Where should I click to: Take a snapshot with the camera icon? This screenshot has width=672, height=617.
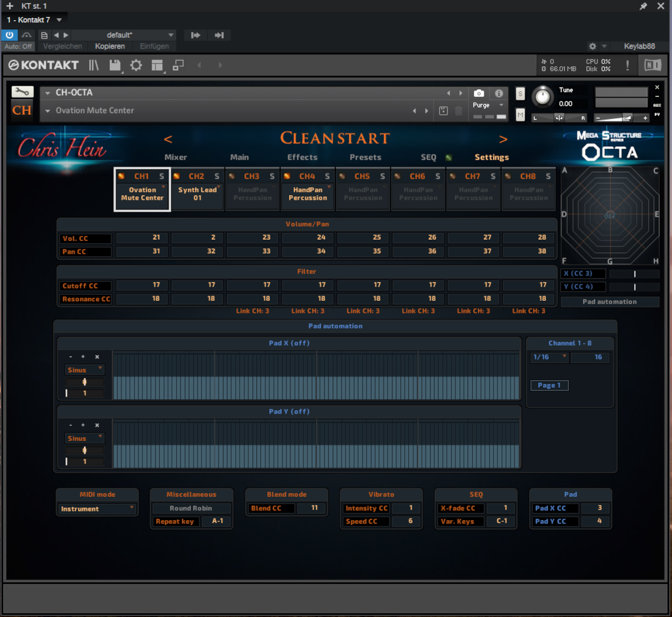(479, 93)
